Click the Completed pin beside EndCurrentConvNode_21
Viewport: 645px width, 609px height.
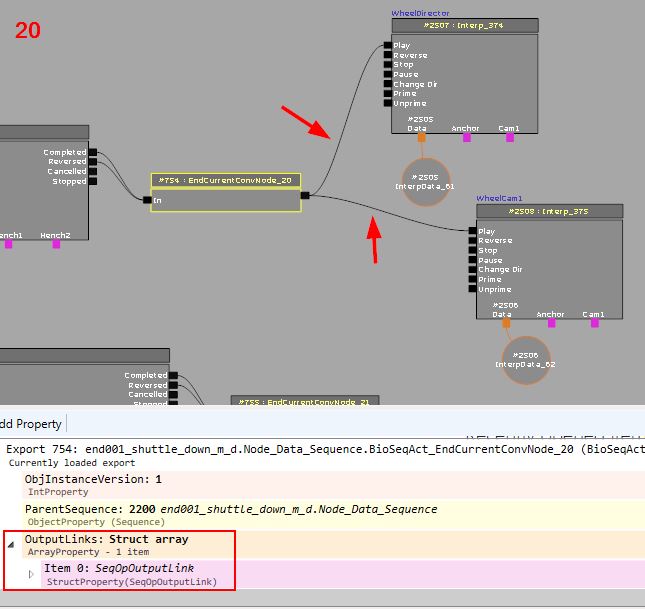[174, 375]
